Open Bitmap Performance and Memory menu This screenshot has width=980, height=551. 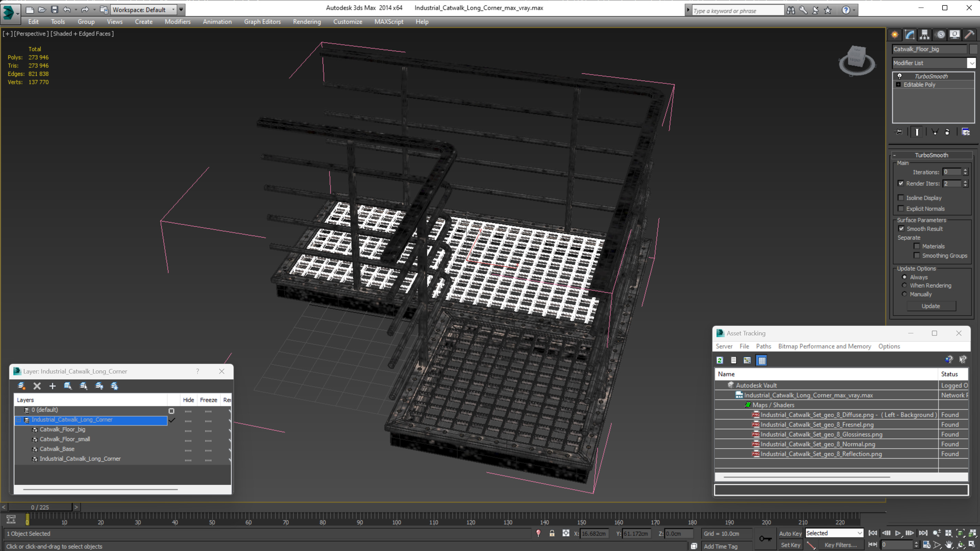point(824,346)
